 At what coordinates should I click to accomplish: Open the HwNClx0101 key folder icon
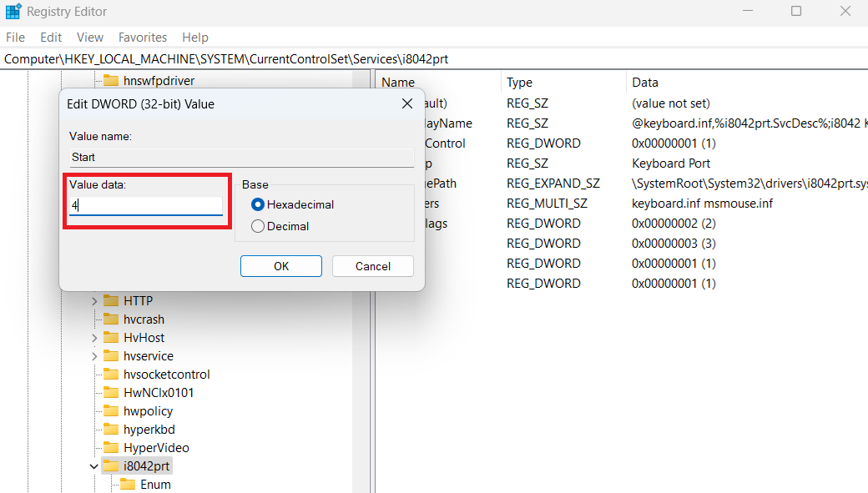click(111, 392)
